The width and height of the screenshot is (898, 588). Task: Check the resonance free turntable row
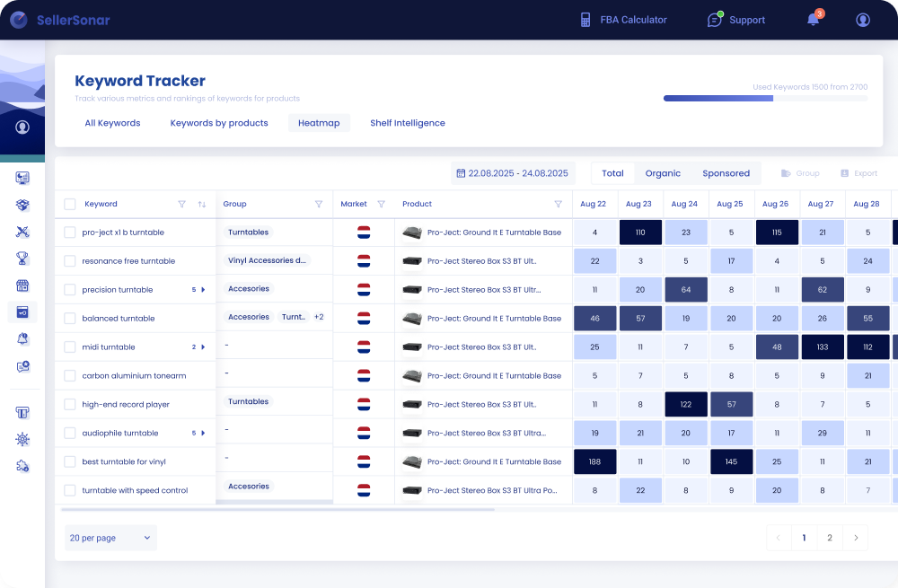click(x=70, y=261)
